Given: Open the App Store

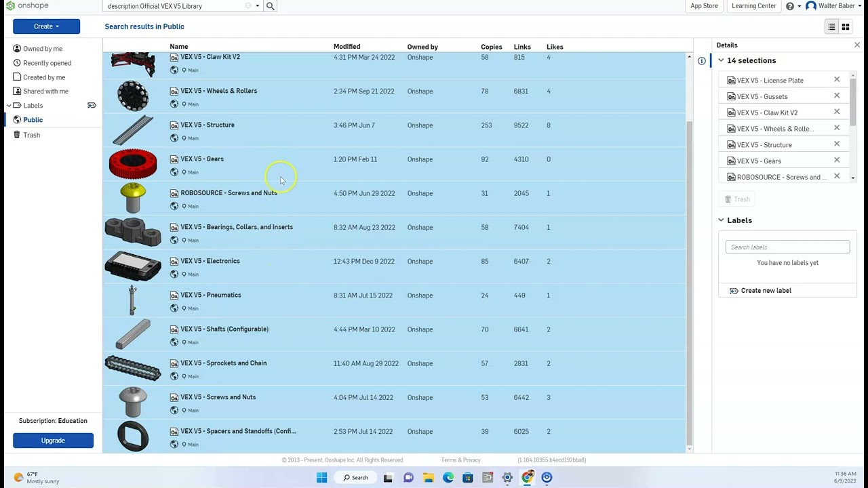Looking at the screenshot, I should click(704, 6).
